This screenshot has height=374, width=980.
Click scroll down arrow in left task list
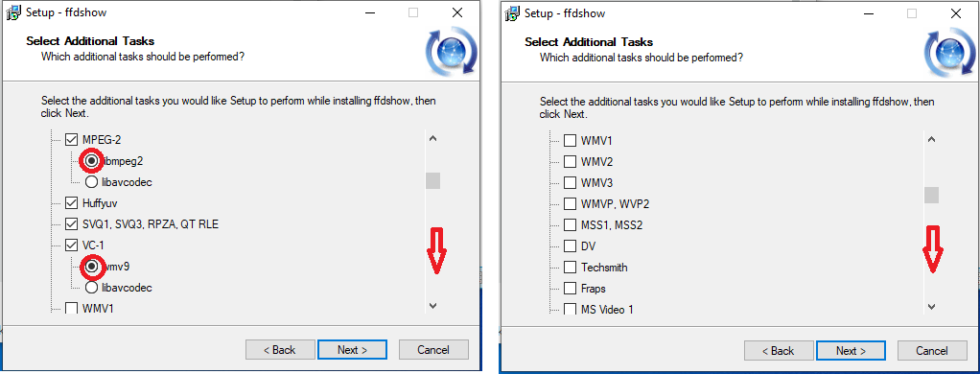click(432, 306)
